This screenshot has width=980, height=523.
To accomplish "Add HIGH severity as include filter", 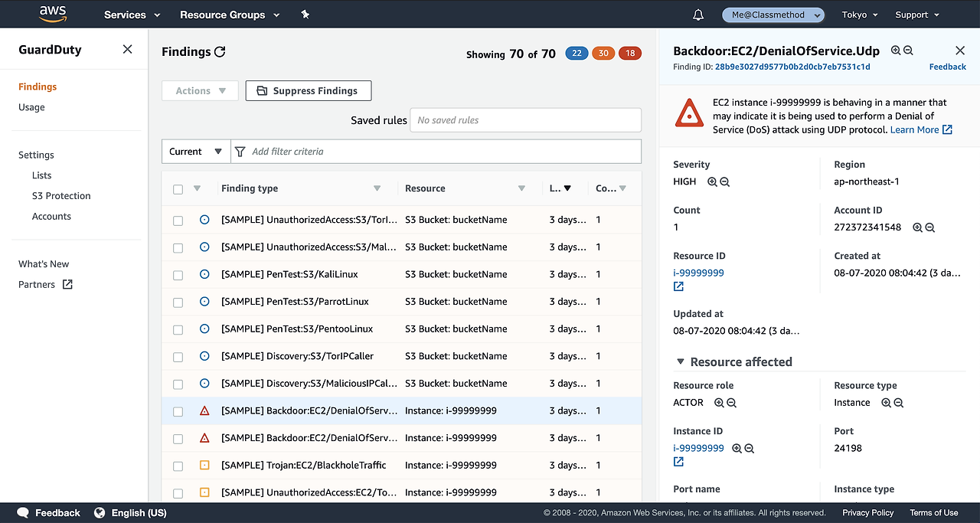I will point(712,181).
